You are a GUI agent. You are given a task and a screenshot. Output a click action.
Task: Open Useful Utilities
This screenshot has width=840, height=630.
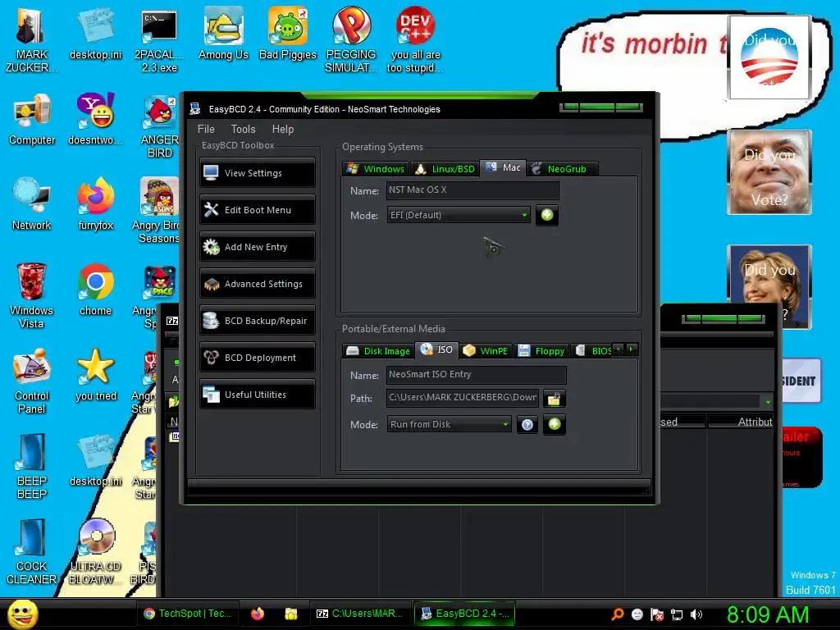pyautogui.click(x=257, y=395)
